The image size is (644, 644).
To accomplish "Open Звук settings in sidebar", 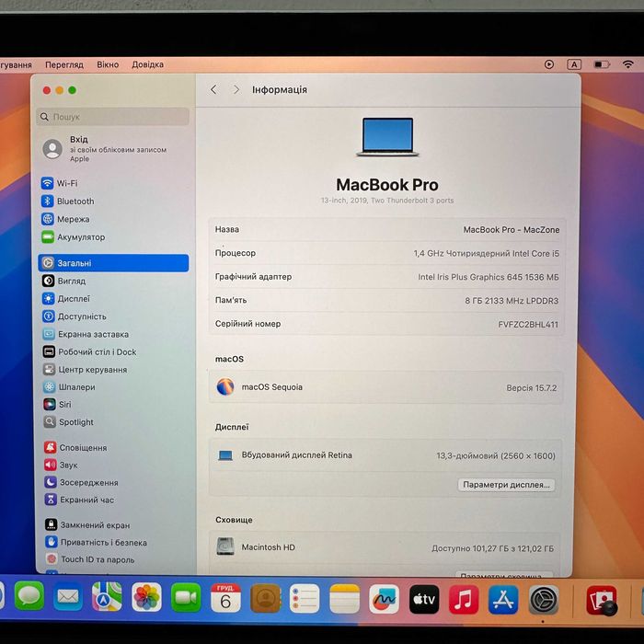I will [62, 465].
